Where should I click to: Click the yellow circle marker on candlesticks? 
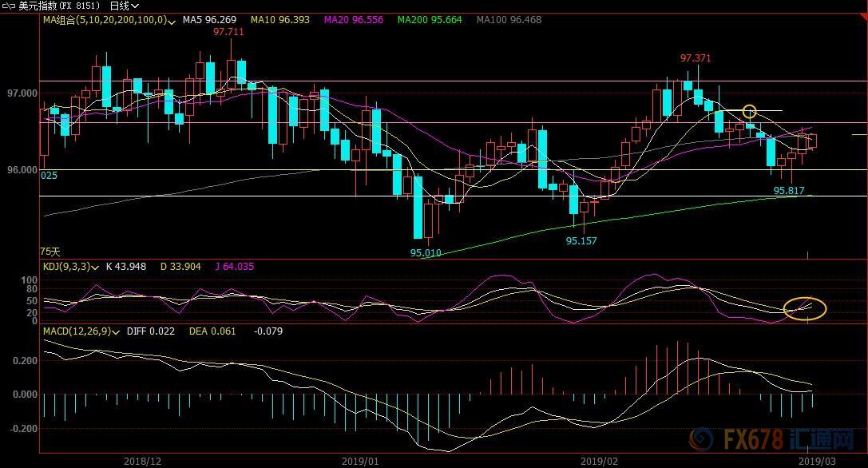pyautogui.click(x=749, y=112)
